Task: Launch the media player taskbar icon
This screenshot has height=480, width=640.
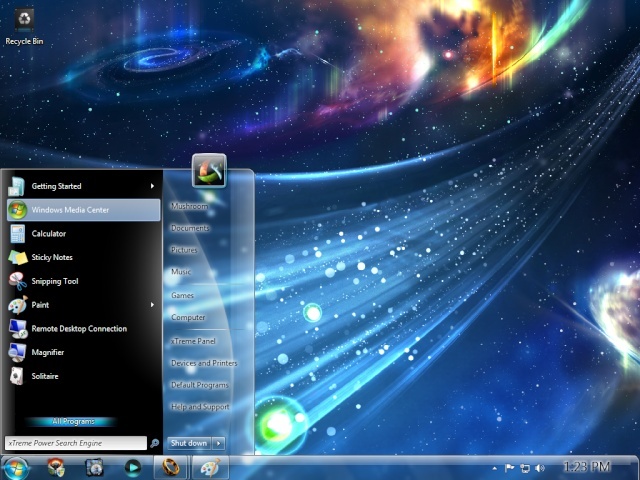Action: pyautogui.click(x=133, y=468)
